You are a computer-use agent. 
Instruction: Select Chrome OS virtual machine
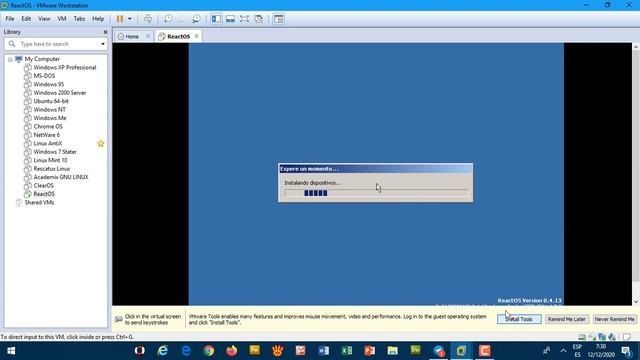click(48, 127)
